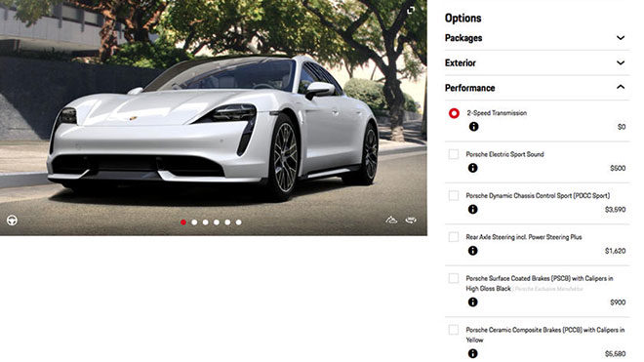644x362 pixels.
Task: Check Porsche Ceramic Composite Brakes option
Action: (454, 330)
